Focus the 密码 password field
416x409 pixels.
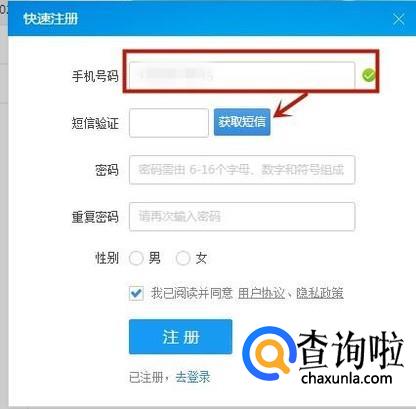pos(242,170)
